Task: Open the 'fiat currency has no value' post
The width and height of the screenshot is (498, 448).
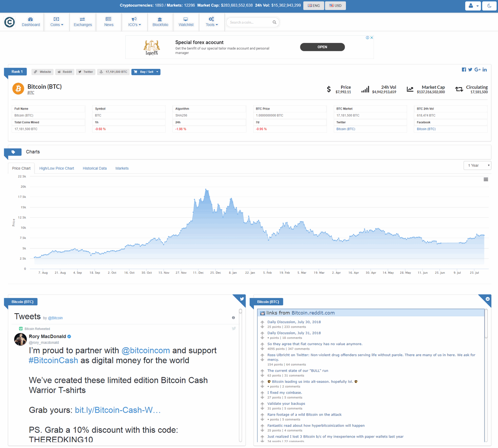Action: click(x=315, y=344)
